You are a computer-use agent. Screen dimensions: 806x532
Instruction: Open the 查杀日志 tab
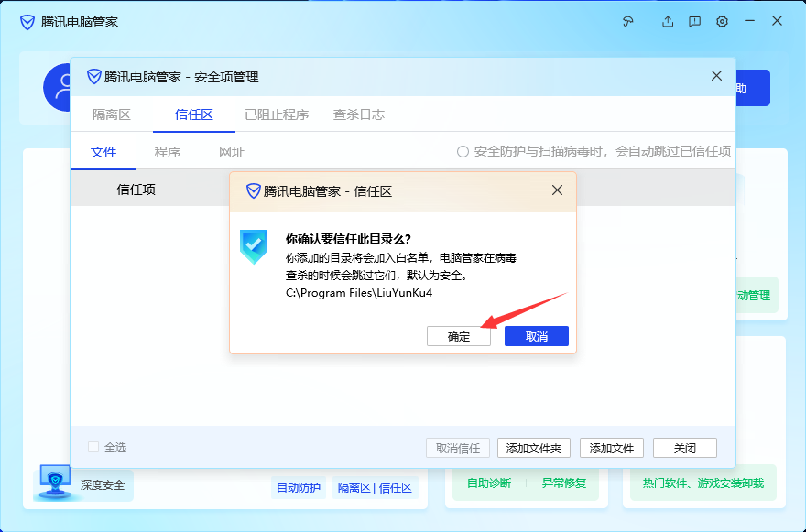(358, 114)
